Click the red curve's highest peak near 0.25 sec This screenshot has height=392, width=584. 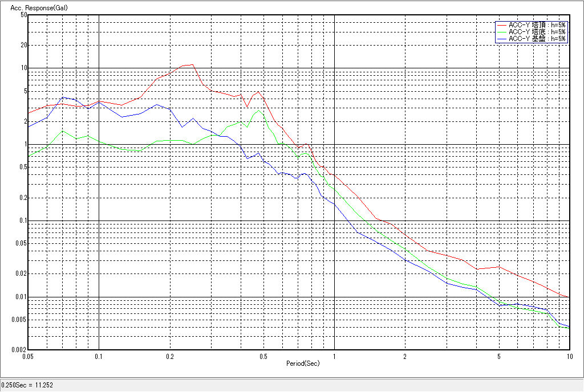click(x=192, y=64)
